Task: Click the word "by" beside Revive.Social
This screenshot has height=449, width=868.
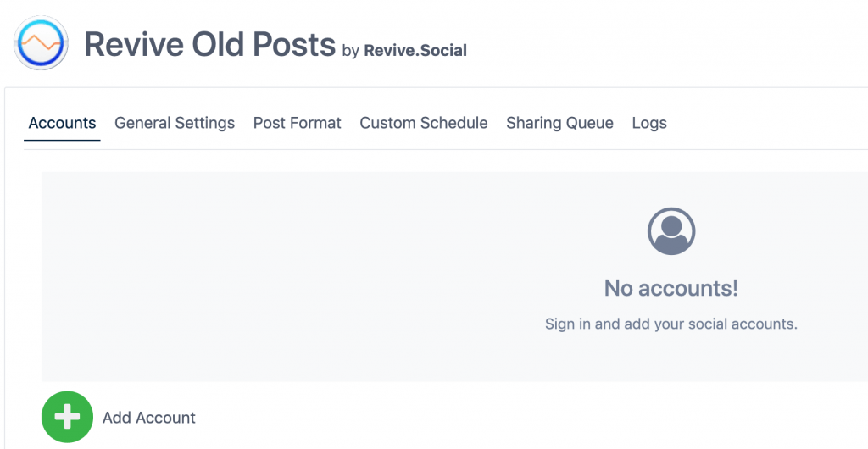Action: [x=351, y=52]
